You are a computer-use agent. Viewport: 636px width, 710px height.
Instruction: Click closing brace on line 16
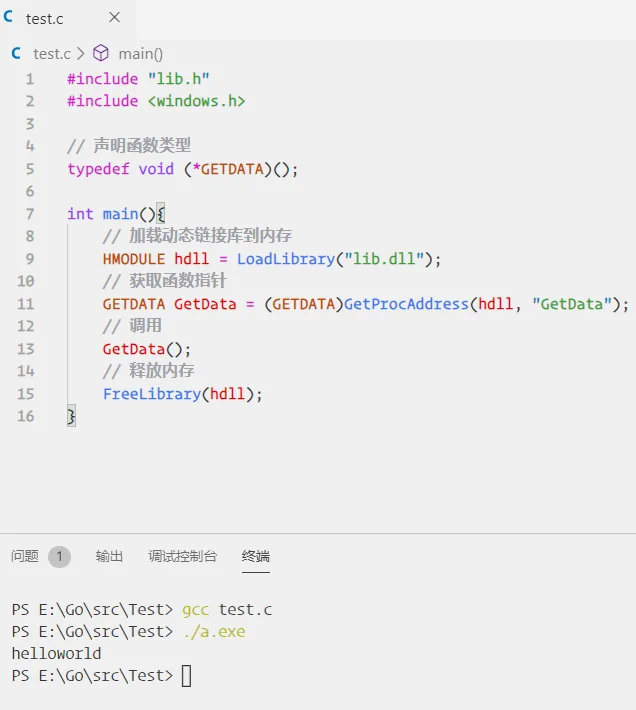click(x=71, y=416)
